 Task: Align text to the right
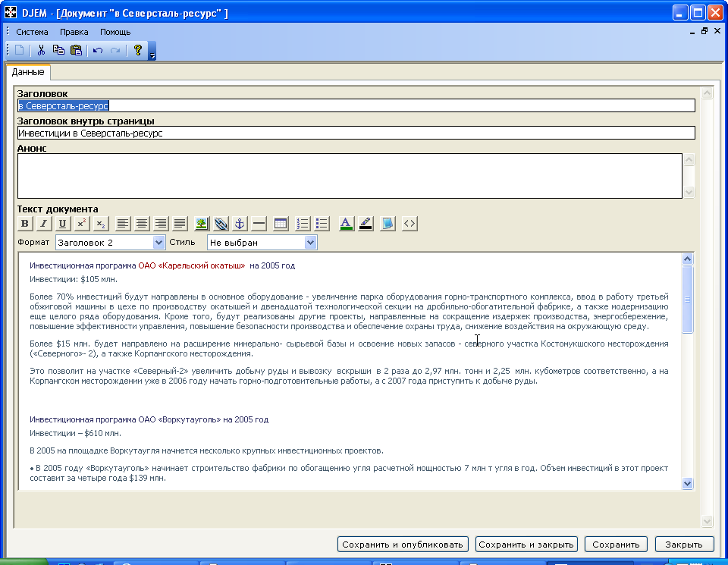click(x=161, y=224)
